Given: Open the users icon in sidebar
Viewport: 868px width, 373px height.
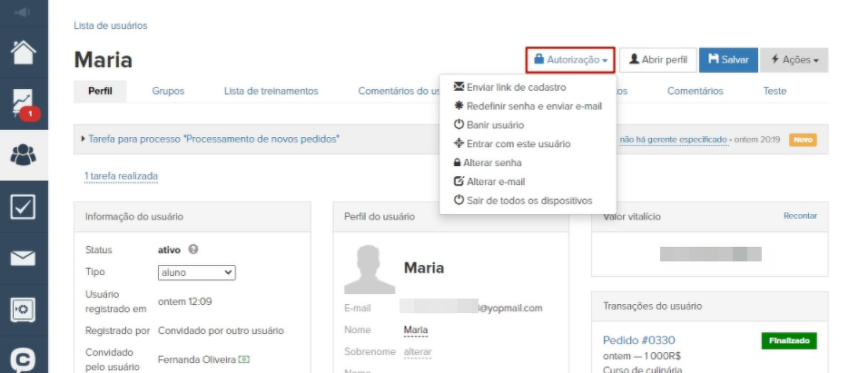Looking at the screenshot, I should [x=24, y=154].
